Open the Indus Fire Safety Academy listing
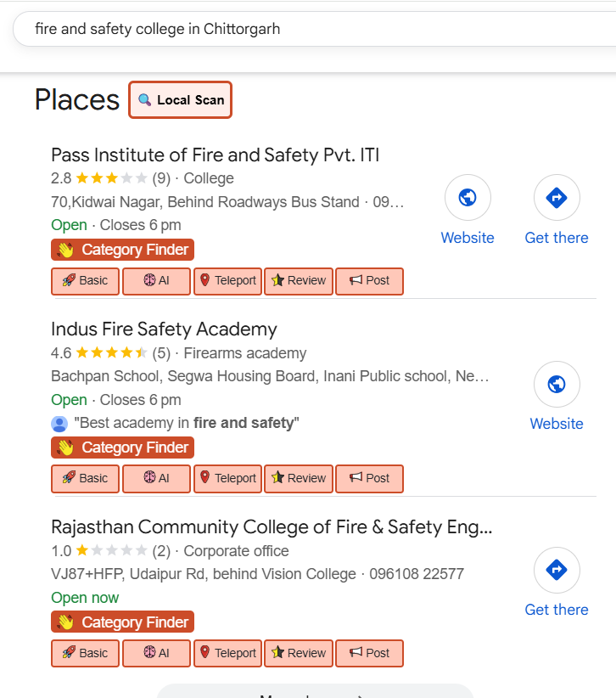The image size is (616, 698). tap(164, 329)
